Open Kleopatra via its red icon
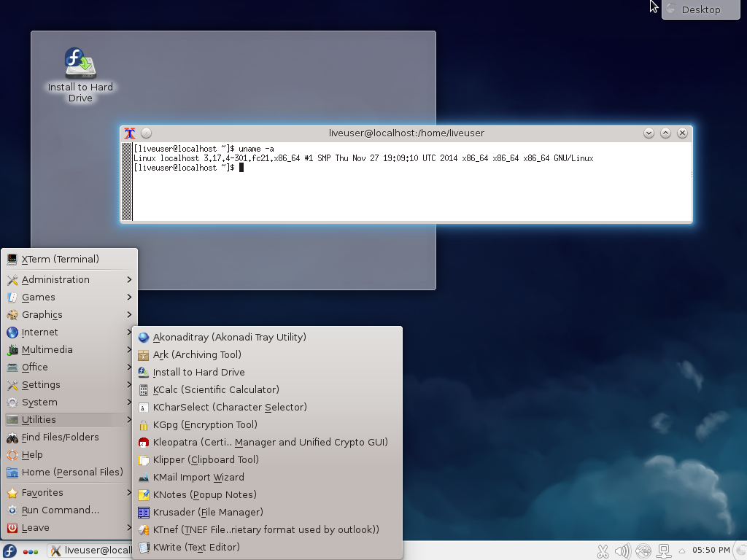The width and height of the screenshot is (747, 560). (x=144, y=443)
